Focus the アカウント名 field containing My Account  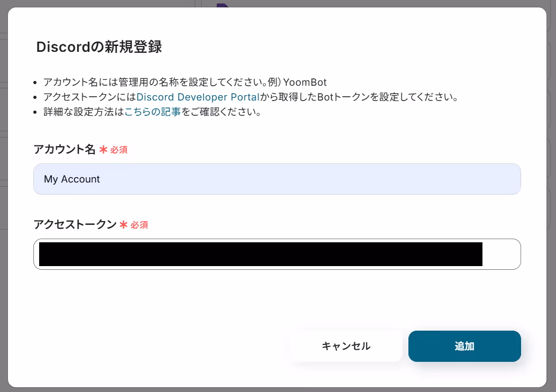[277, 179]
